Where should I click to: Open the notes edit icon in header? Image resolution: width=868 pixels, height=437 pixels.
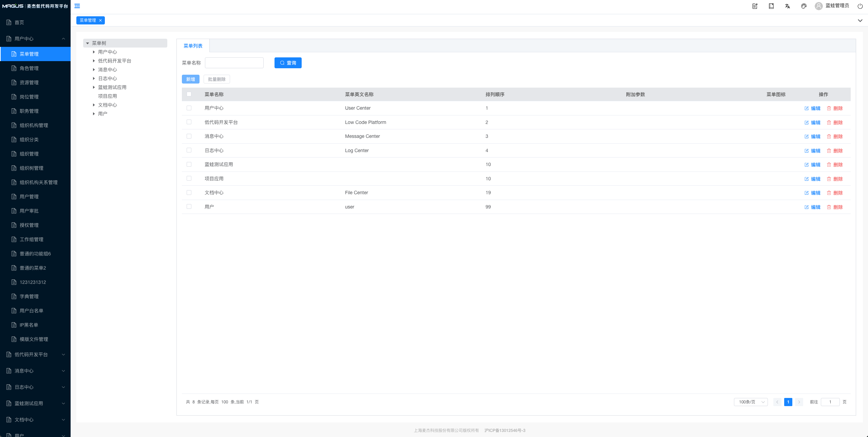pos(755,6)
